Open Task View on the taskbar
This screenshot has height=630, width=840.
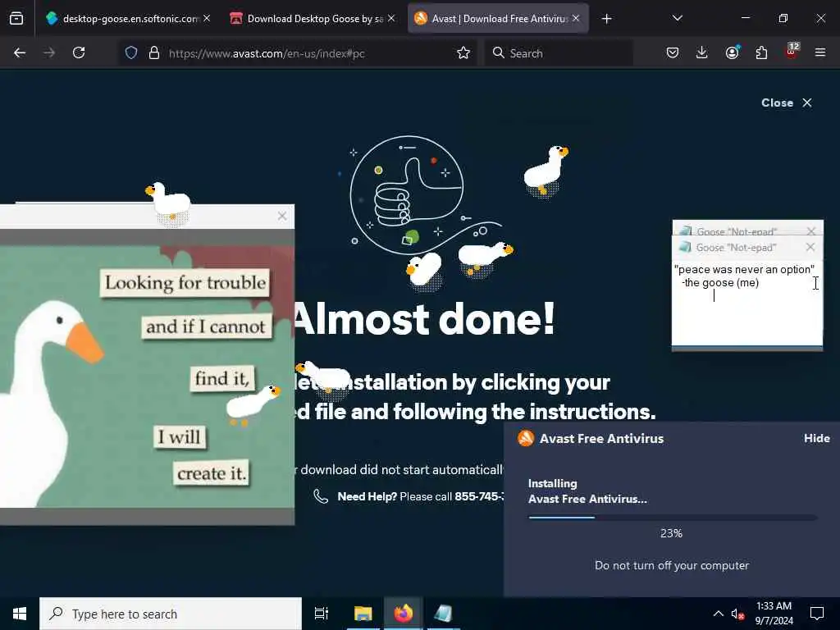pyautogui.click(x=322, y=614)
